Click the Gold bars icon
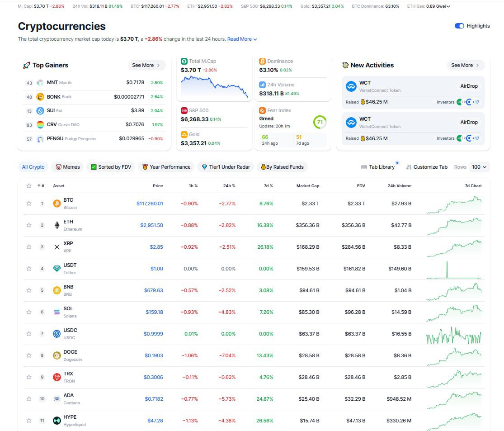This screenshot has width=504, height=431. click(184, 134)
